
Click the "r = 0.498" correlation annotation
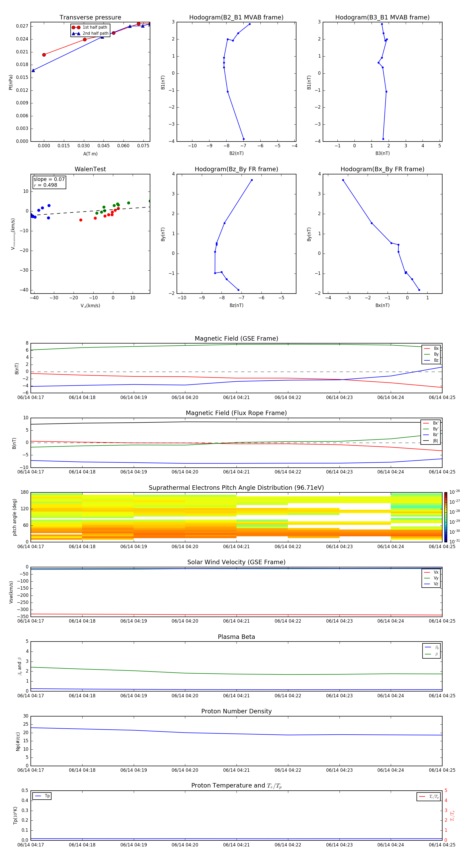click(45, 185)
